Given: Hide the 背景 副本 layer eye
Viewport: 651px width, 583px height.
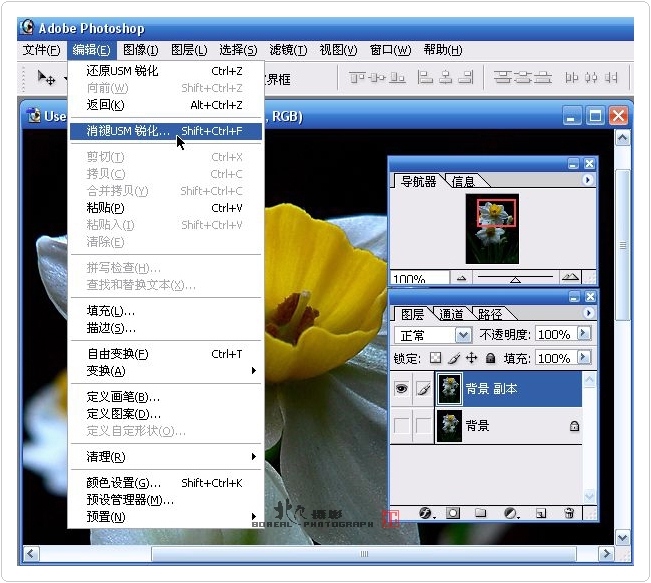Looking at the screenshot, I should tap(401, 389).
